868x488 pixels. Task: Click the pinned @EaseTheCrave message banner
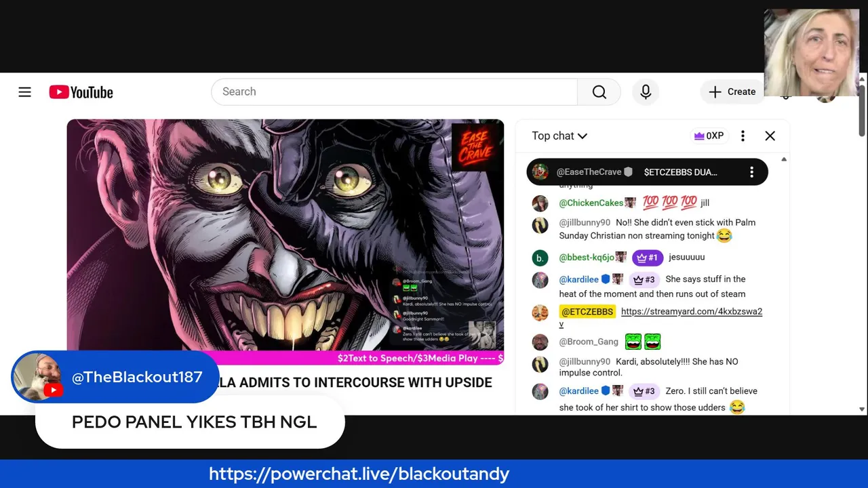(647, 172)
